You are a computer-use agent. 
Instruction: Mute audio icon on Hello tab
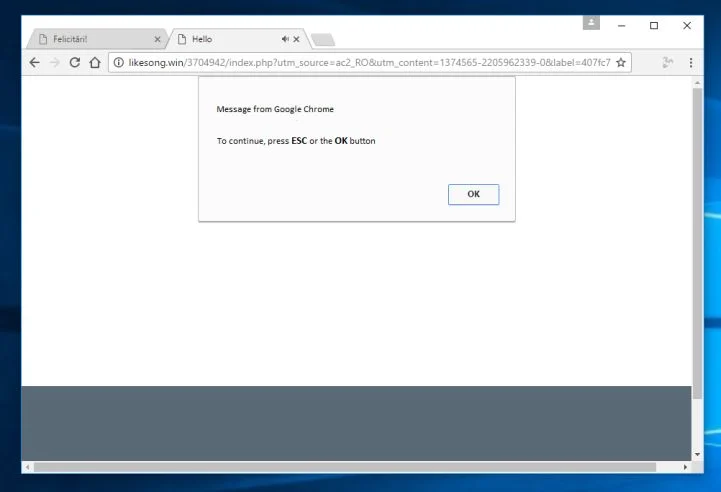point(285,40)
